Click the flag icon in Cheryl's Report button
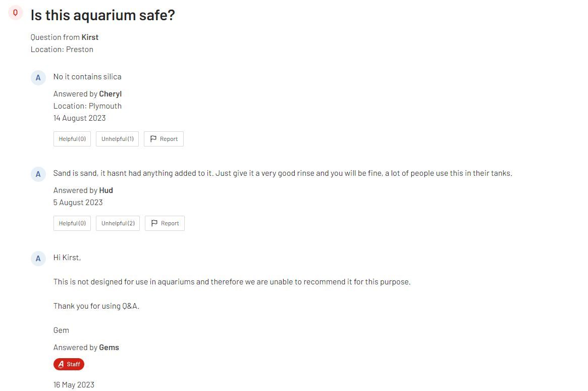Screen dimensions: 588x391 (153, 139)
